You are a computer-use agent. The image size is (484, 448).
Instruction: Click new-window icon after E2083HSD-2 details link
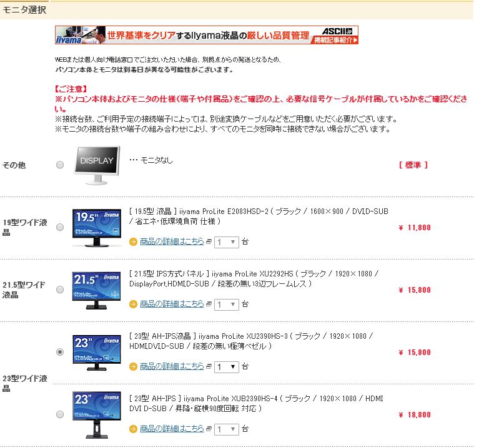pyautogui.click(x=209, y=241)
